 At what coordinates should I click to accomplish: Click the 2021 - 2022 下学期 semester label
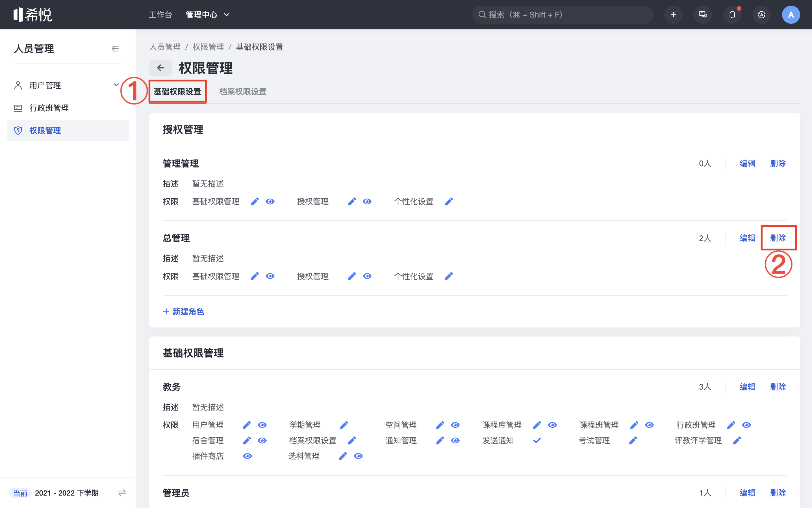click(66, 493)
